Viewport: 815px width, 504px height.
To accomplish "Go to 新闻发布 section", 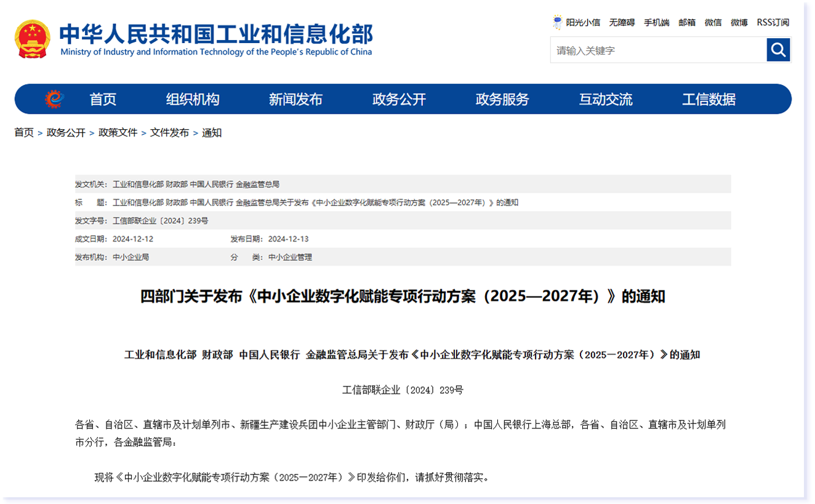I will tap(295, 99).
